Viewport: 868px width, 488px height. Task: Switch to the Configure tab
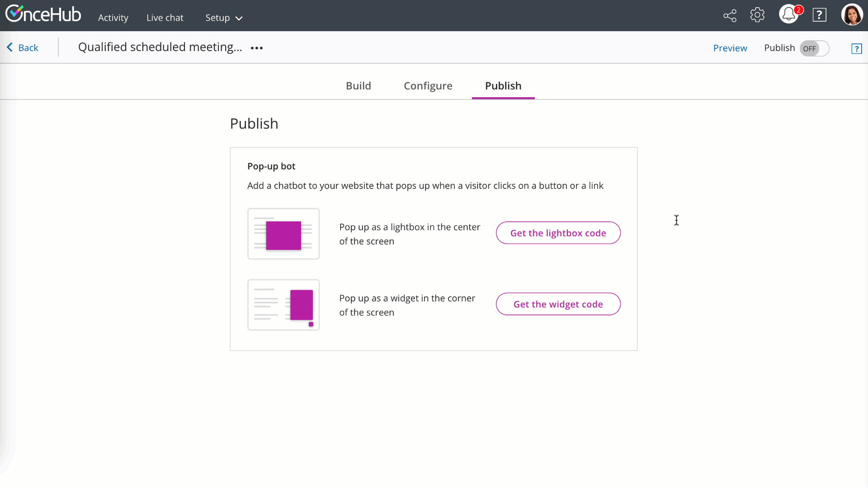(x=428, y=86)
